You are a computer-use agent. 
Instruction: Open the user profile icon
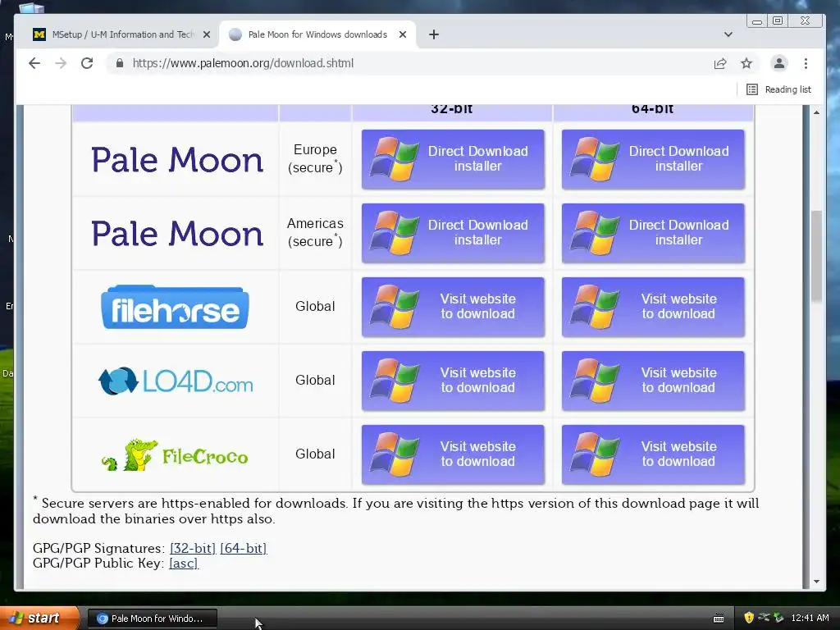point(779,63)
